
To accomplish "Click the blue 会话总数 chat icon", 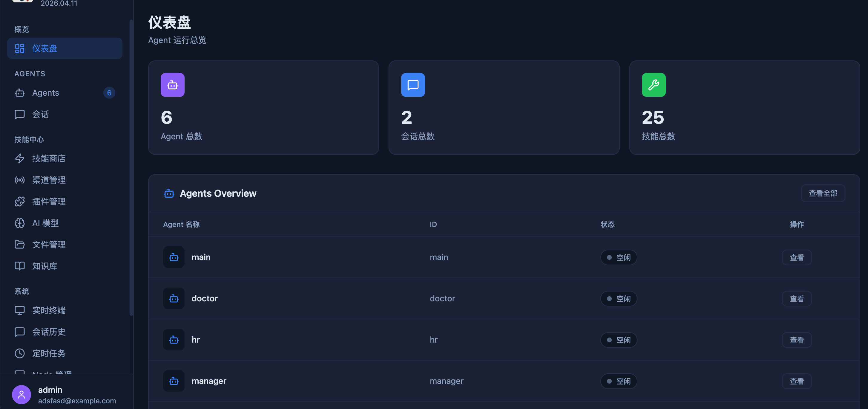I will pos(413,85).
